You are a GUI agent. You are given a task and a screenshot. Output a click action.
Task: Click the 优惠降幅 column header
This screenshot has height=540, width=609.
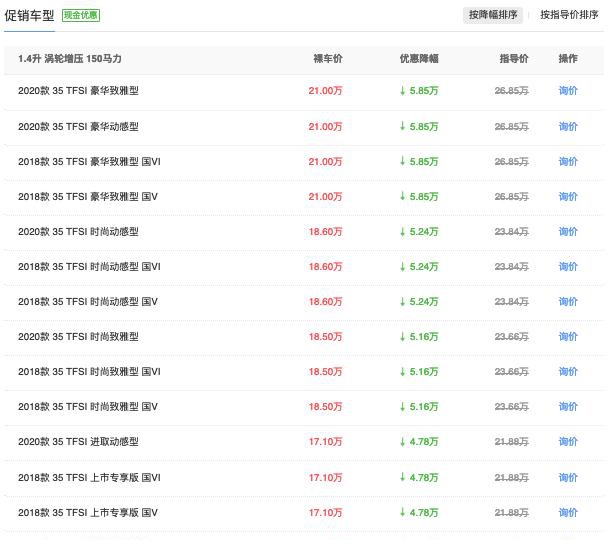[x=419, y=59]
